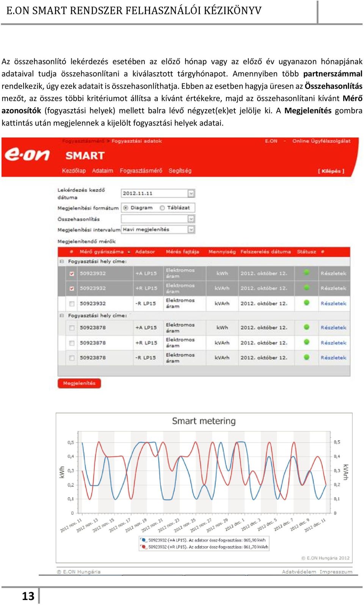Viewport: 364px width, 605px height.
Task: Click the kWh left axis label
Action: pyautogui.click(x=62, y=472)
